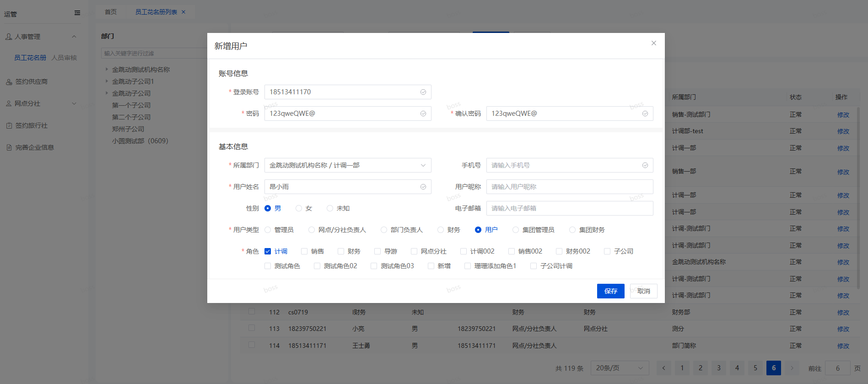Close the 员工花名册列表 tab with x
This screenshot has height=384, width=868.
coord(183,12)
